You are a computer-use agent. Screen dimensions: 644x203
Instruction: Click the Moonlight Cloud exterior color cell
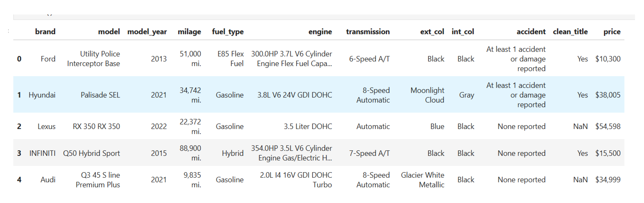coord(427,95)
